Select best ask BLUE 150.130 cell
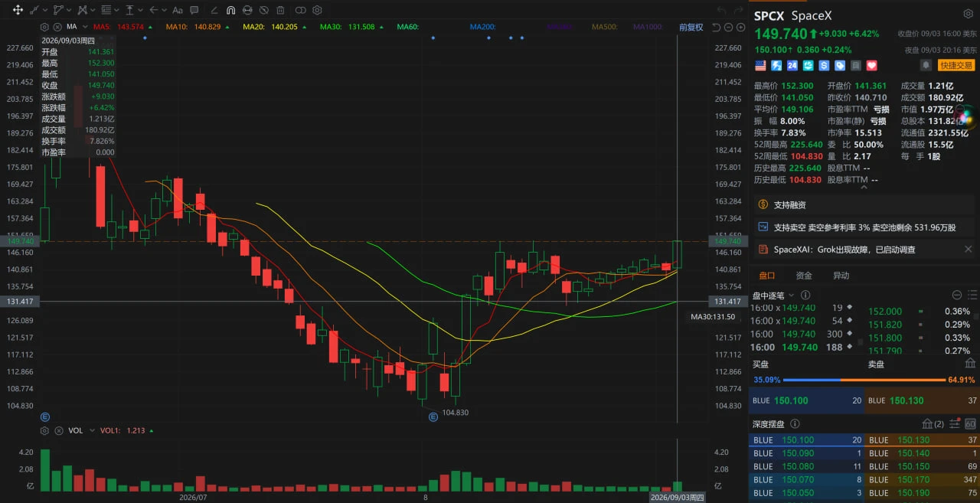Viewport: 980px width, 503px height. pos(922,400)
